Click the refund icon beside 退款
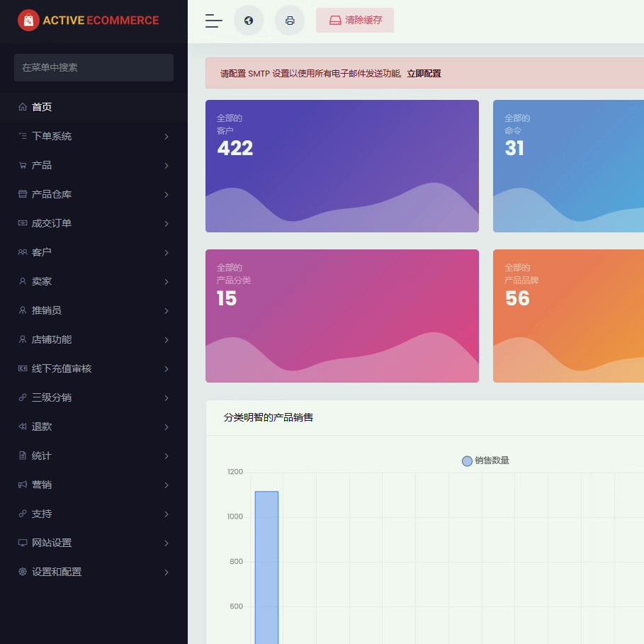Image resolution: width=644 pixels, height=644 pixels. (23, 427)
